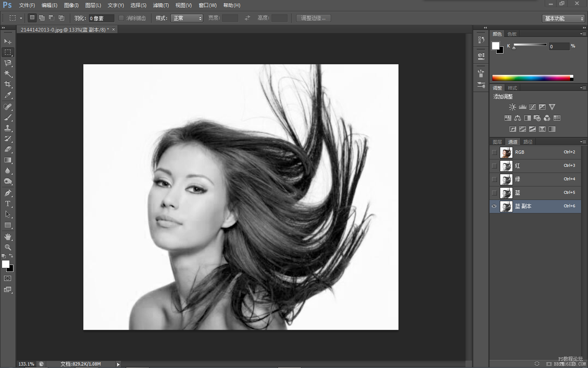Select the Zoom tool
Screen dimensions: 588x368
tap(8, 247)
